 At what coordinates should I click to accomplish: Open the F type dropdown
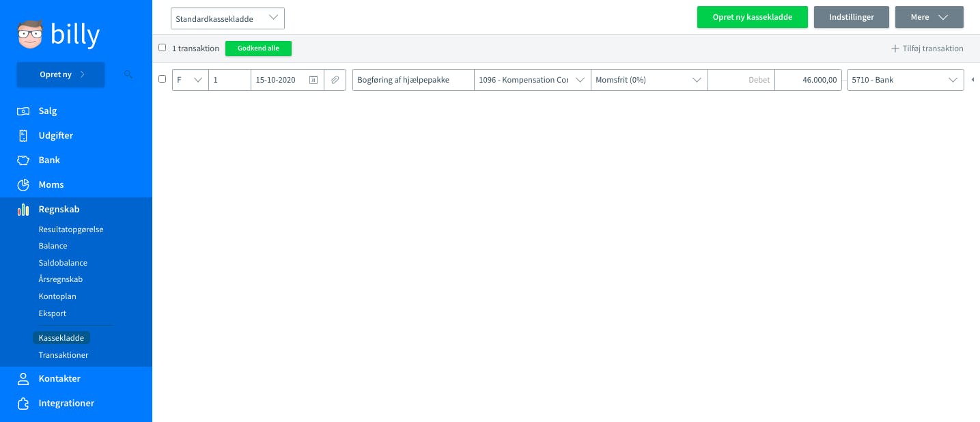(191, 80)
